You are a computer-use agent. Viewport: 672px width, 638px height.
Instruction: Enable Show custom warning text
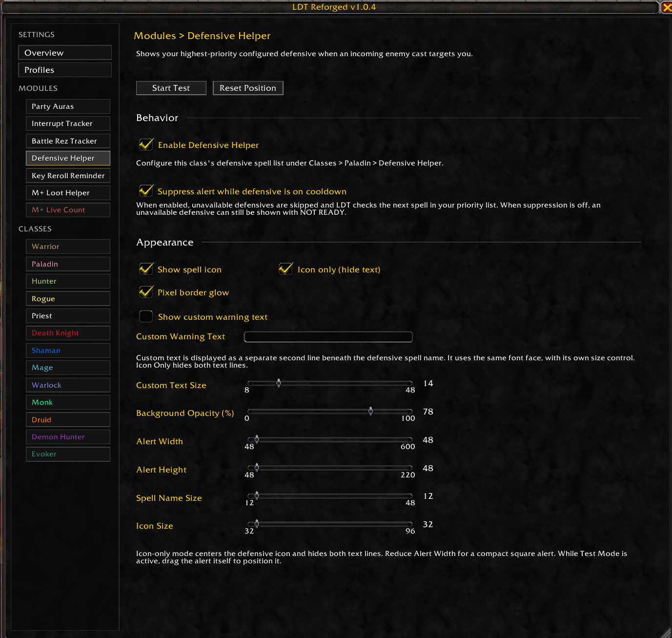tap(146, 316)
